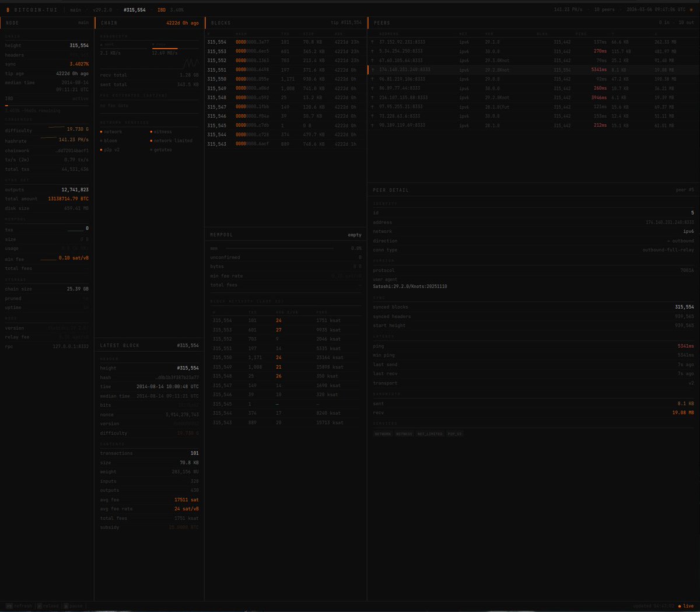The image size is (700, 612).
Task: Click the peer address 216.107.135.88:8333 in the Peers table
Action: click(x=404, y=98)
